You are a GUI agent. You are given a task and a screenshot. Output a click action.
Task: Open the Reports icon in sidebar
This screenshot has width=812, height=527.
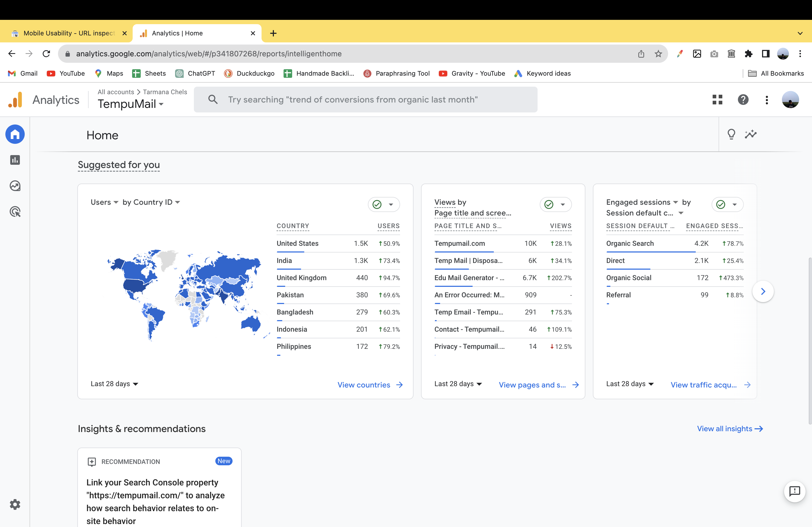(15, 160)
